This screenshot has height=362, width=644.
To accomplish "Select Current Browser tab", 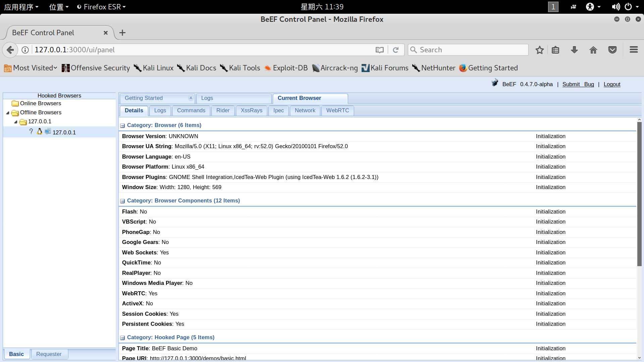I will coord(310,98).
